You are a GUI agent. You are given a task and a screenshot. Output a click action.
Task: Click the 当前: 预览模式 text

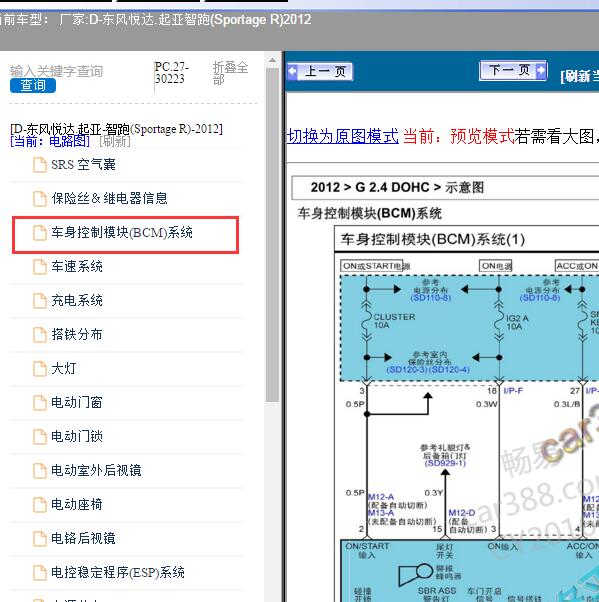(x=459, y=136)
